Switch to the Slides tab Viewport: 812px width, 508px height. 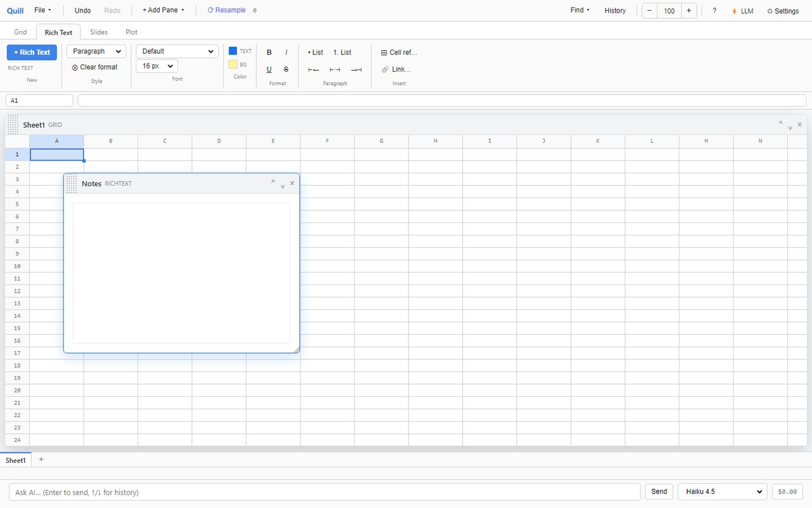click(99, 32)
